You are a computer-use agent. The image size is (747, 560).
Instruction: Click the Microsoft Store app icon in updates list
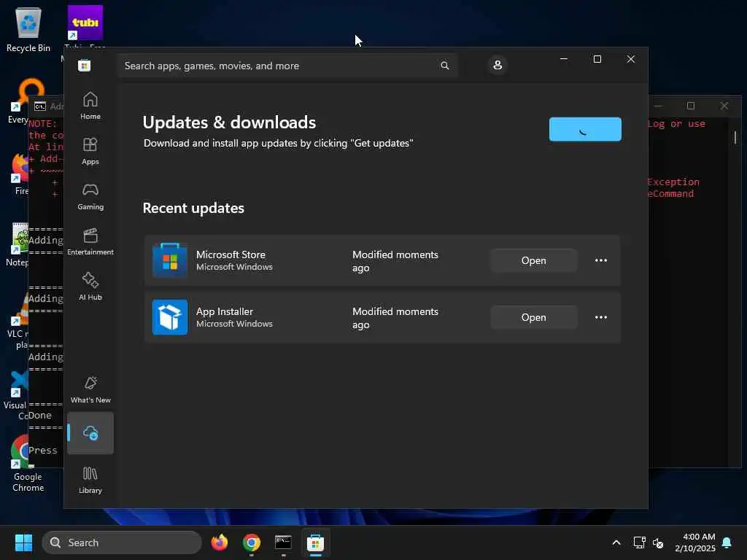[x=169, y=260]
